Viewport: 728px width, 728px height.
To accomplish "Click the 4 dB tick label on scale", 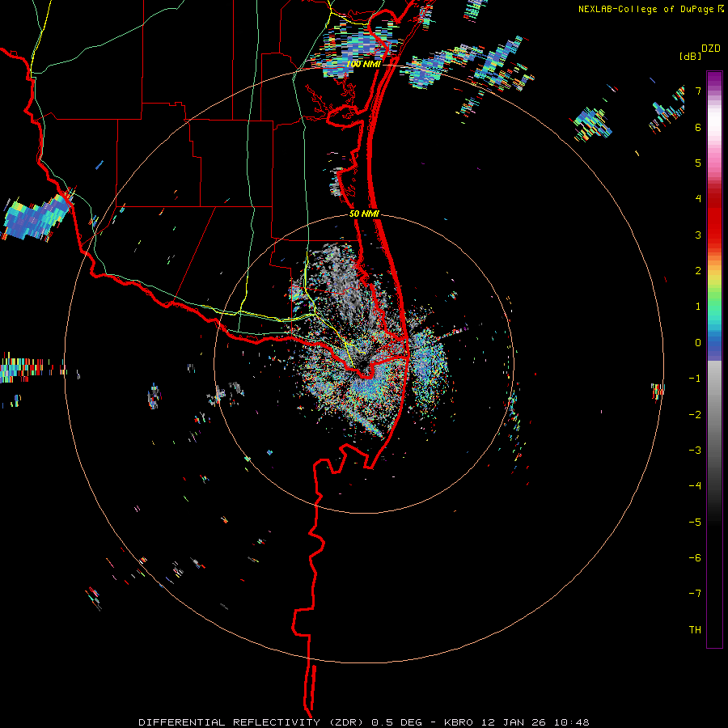I will point(698,199).
